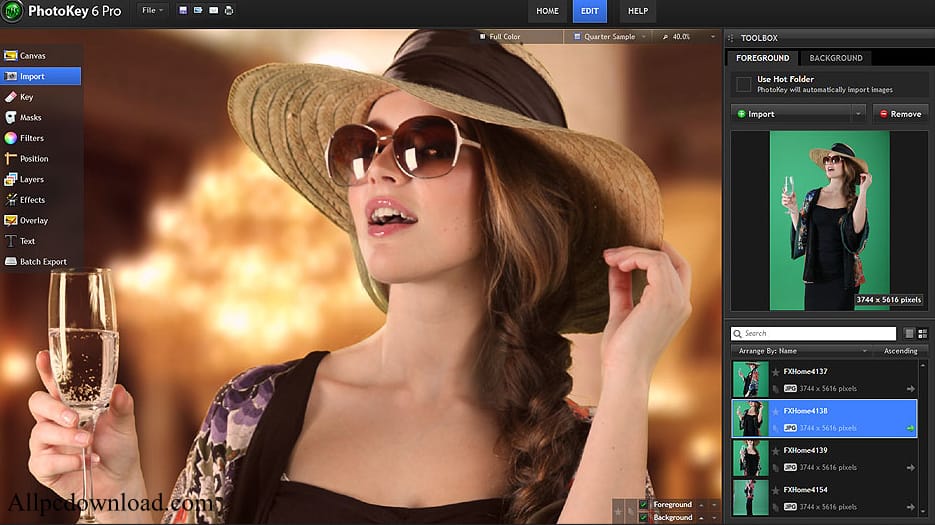Open the File dropdown menu
This screenshot has height=525, width=935.
pos(152,10)
